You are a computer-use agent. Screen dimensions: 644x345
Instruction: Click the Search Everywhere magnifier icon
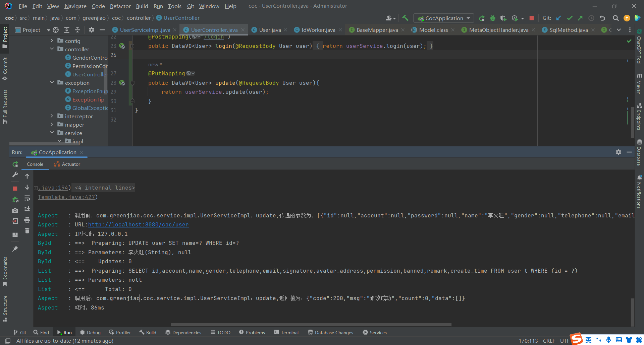pyautogui.click(x=615, y=18)
